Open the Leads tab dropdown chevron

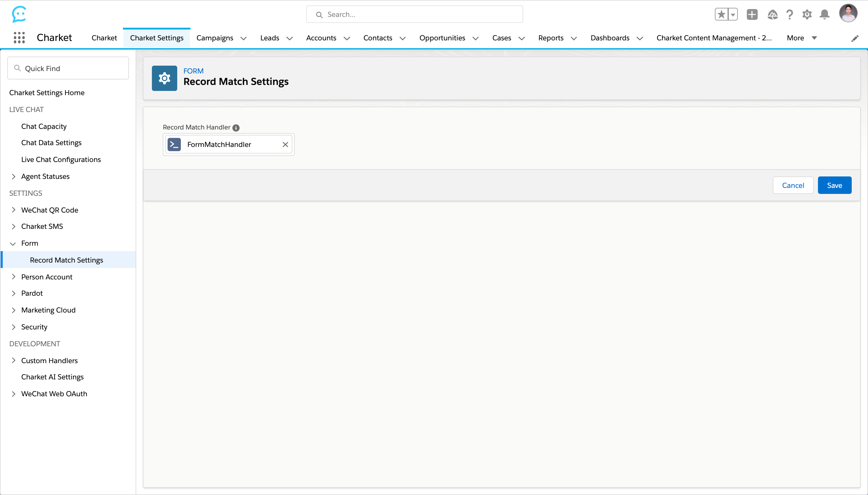[290, 38]
